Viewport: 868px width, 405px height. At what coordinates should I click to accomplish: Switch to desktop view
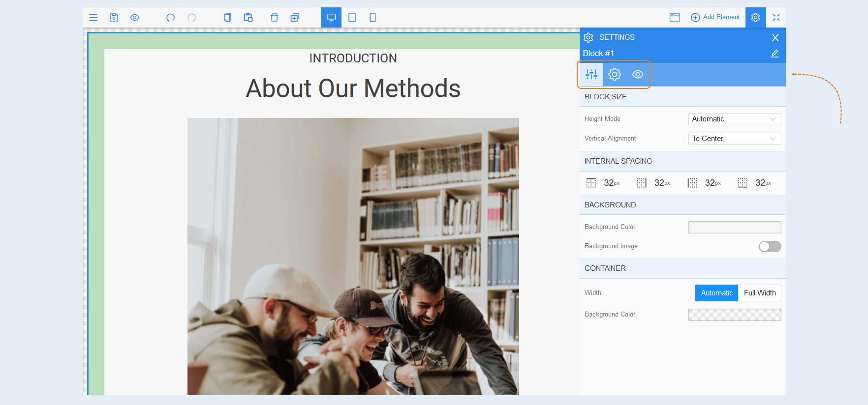point(331,18)
